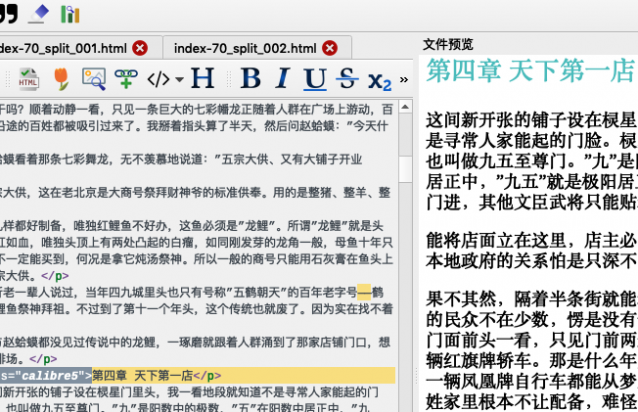Expand the toolbar overflow chevron

point(404,78)
